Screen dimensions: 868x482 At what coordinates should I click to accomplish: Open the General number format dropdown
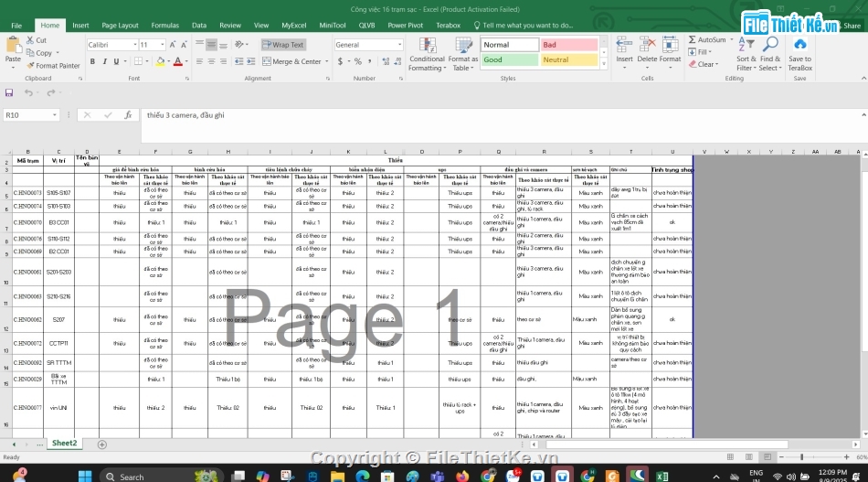tap(399, 45)
